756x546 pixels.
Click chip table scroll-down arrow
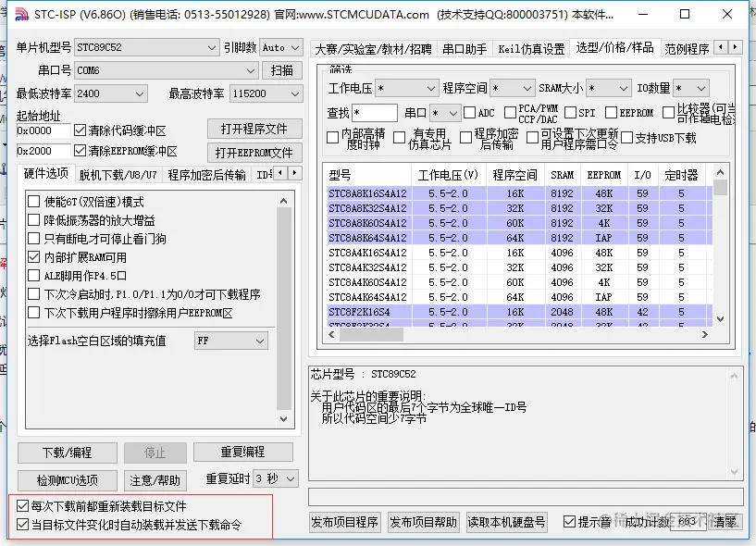pos(720,319)
